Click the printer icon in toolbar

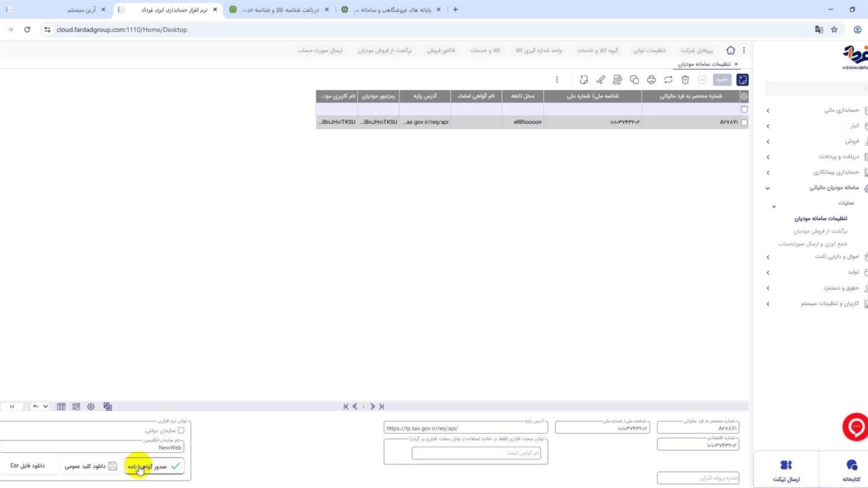(x=651, y=80)
